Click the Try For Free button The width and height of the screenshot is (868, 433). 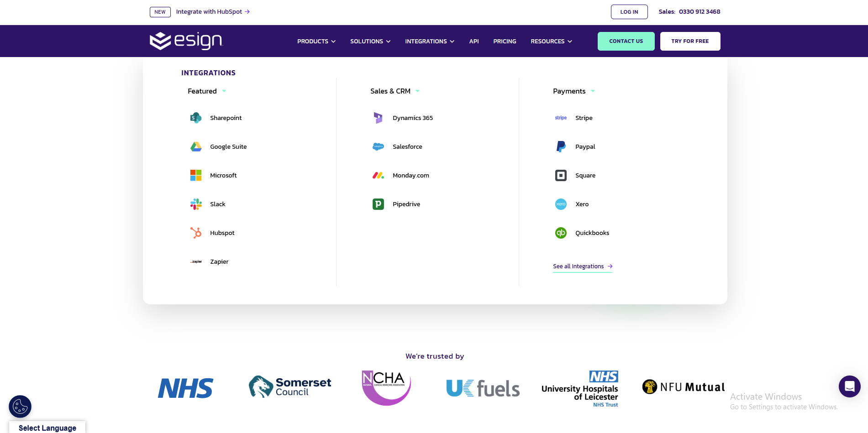[690, 41]
